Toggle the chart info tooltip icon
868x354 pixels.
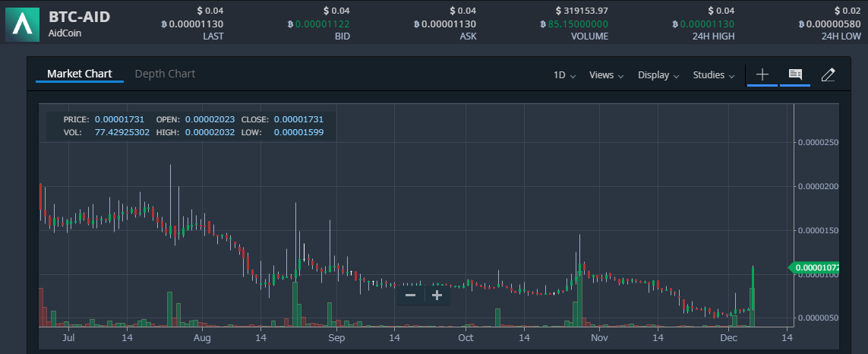click(x=795, y=74)
